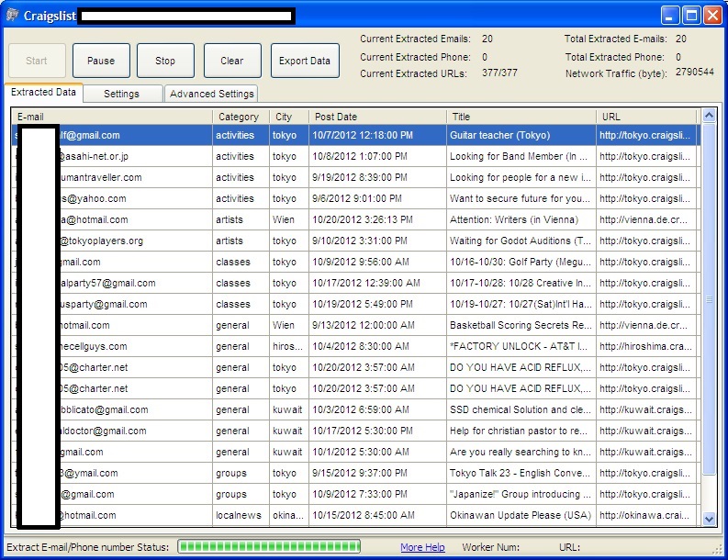Select the row SSD chemical Solution

pyautogui.click(x=354, y=410)
